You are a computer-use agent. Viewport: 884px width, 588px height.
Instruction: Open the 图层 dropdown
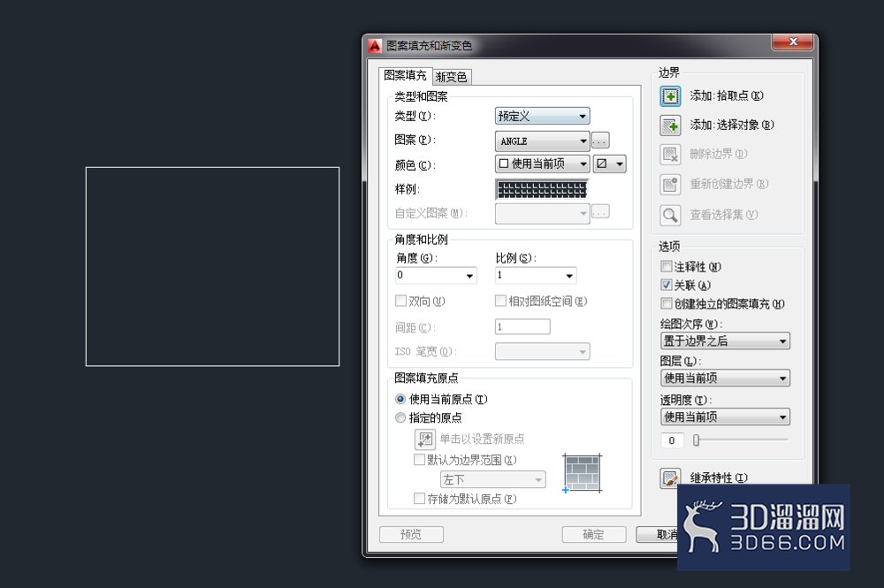pyautogui.click(x=725, y=378)
